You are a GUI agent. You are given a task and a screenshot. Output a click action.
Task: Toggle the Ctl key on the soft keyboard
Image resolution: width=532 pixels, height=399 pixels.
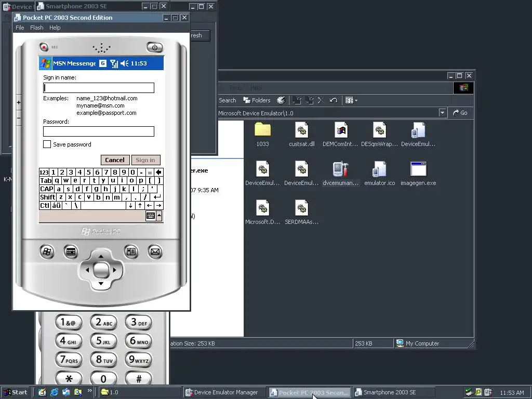(x=45, y=205)
